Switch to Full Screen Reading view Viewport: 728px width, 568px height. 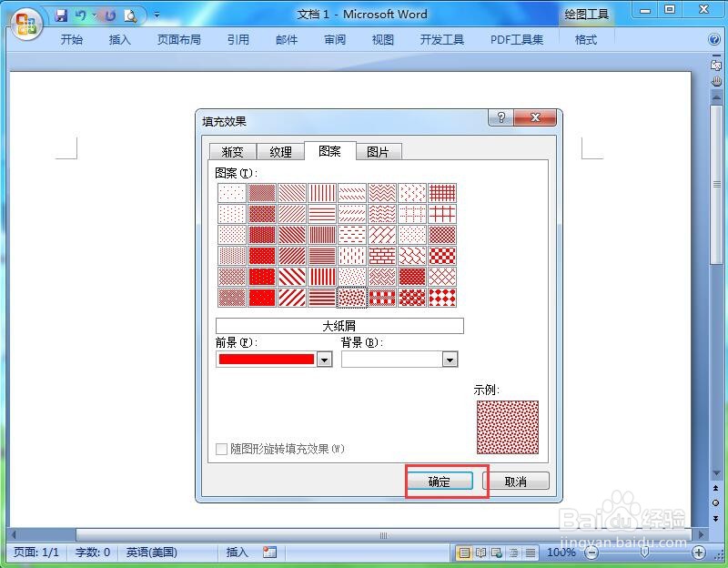coord(481,553)
